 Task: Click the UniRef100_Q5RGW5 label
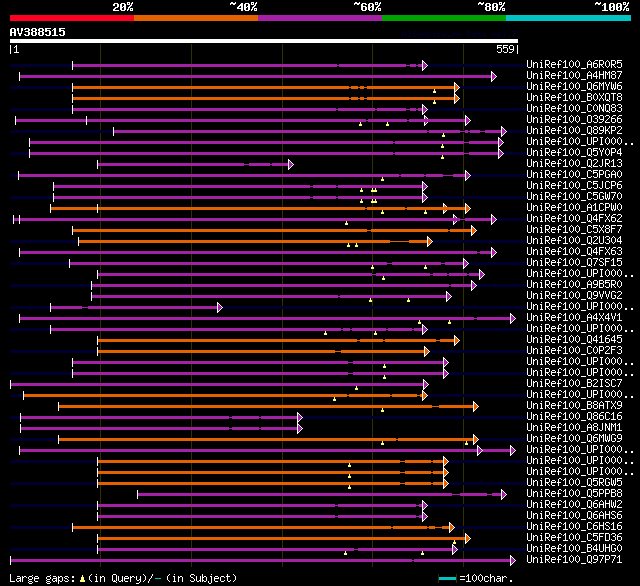pos(574,483)
